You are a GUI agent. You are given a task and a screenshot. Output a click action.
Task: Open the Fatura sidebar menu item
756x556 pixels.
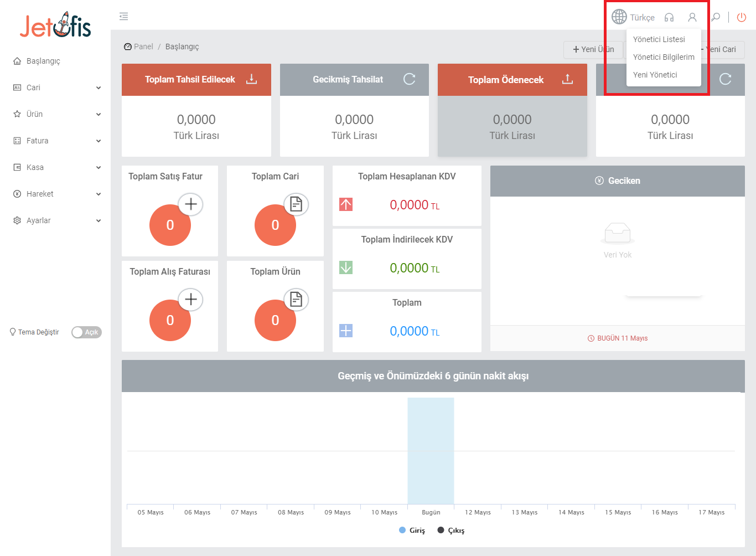55,141
